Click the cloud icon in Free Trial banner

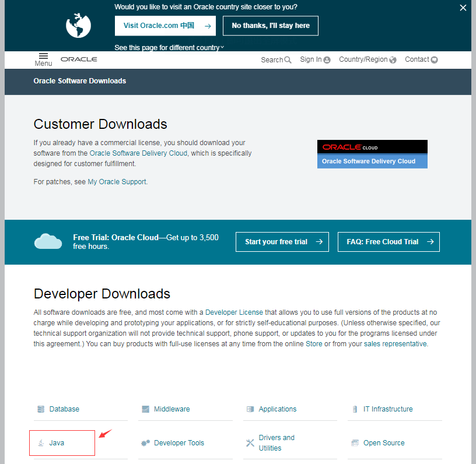(48, 241)
